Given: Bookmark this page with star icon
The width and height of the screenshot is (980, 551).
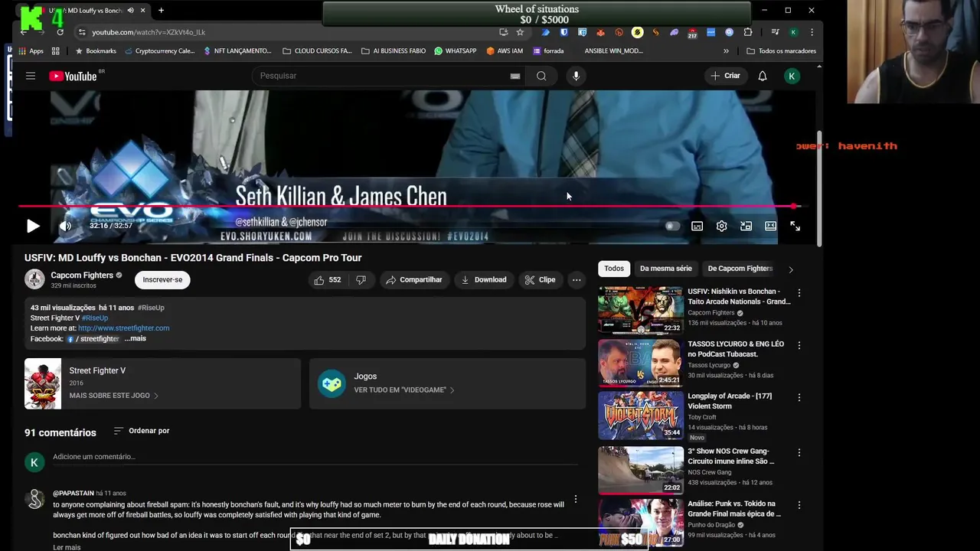Looking at the screenshot, I should tap(520, 32).
